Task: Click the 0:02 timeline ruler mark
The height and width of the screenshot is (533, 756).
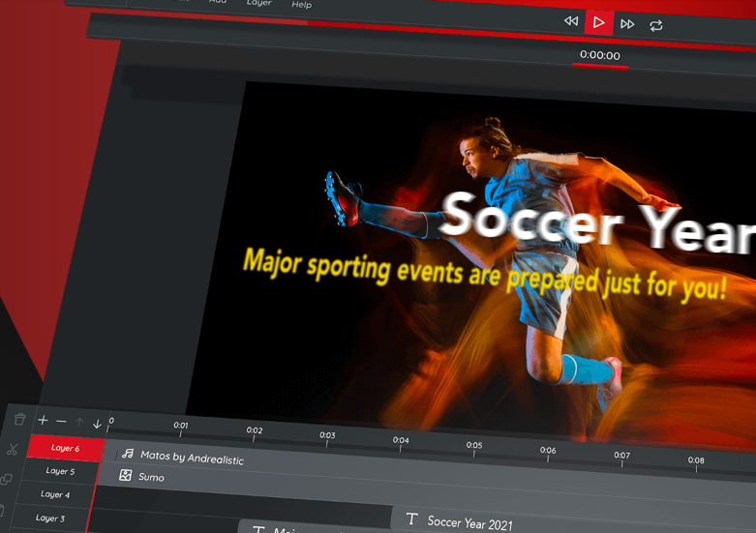Action: coord(254,430)
